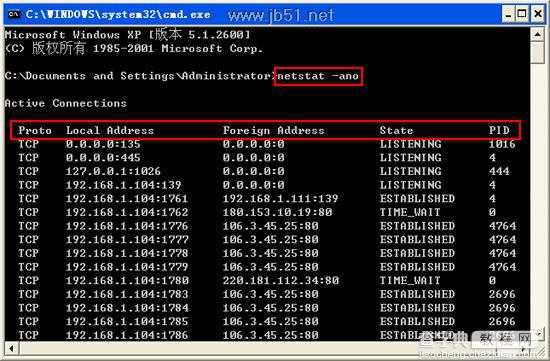Minimize the cmd.exe window
Screen dimensions: 550x361
508,15
